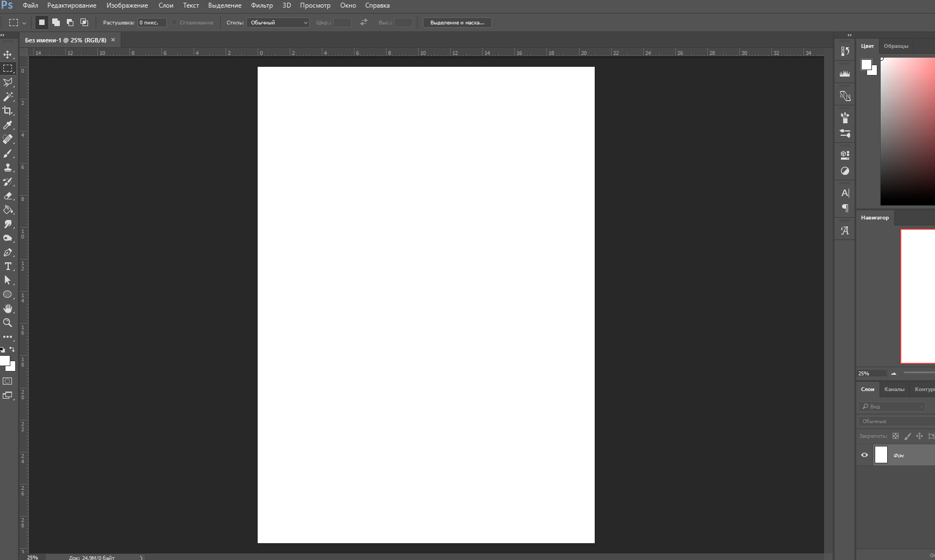Select the Paint Bucket tool
The height and width of the screenshot is (560, 935).
click(8, 210)
